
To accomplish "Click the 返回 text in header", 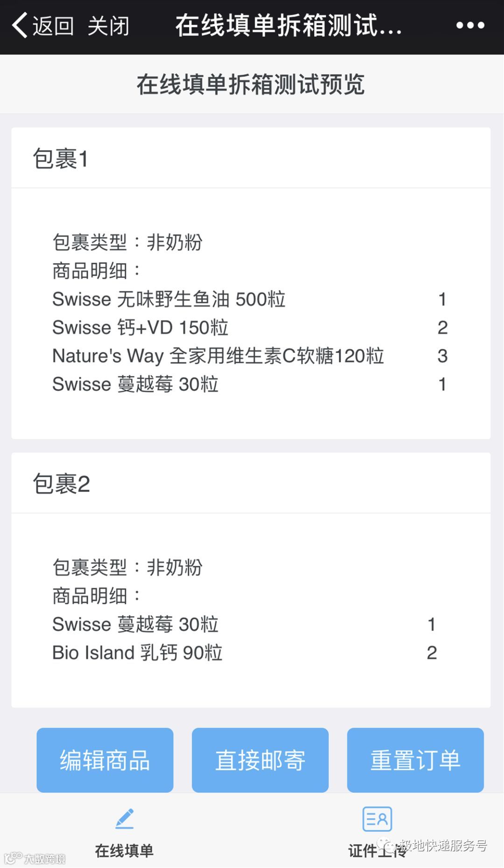I will point(53,26).
